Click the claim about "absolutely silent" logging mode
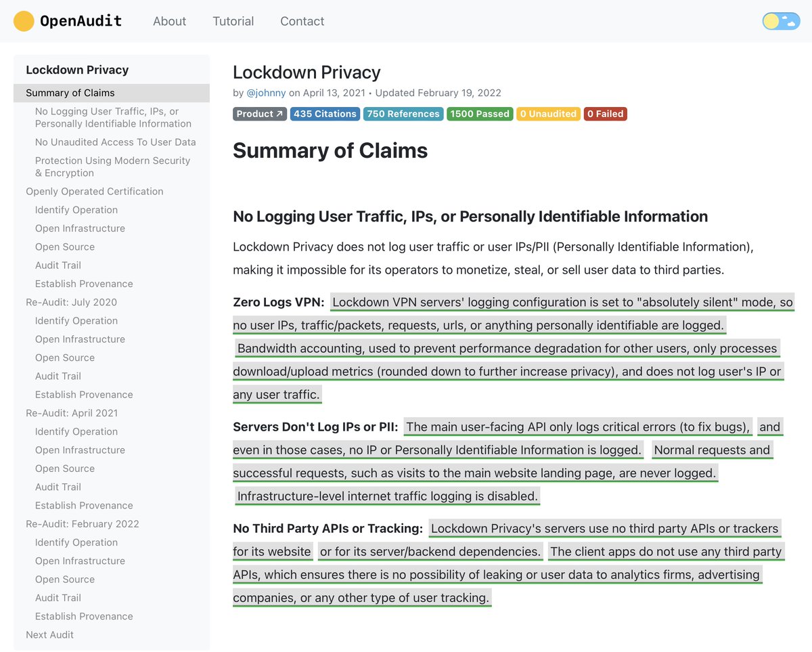 513,313
